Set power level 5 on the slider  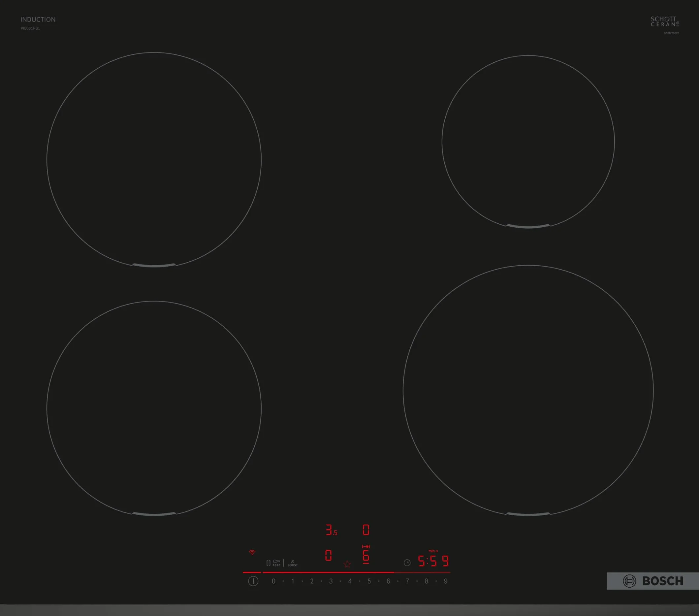point(369,581)
